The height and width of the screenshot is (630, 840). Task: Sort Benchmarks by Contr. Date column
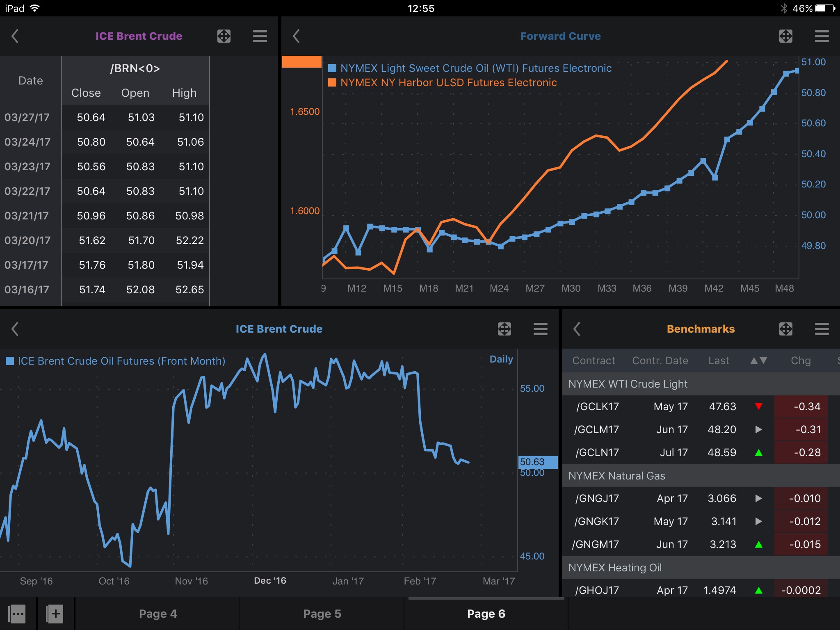660,361
